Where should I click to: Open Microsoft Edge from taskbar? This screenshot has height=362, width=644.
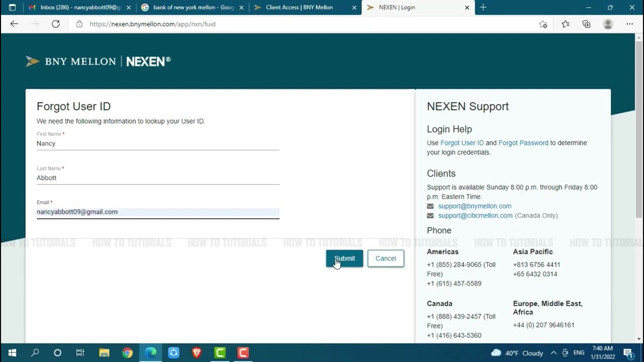150,353
